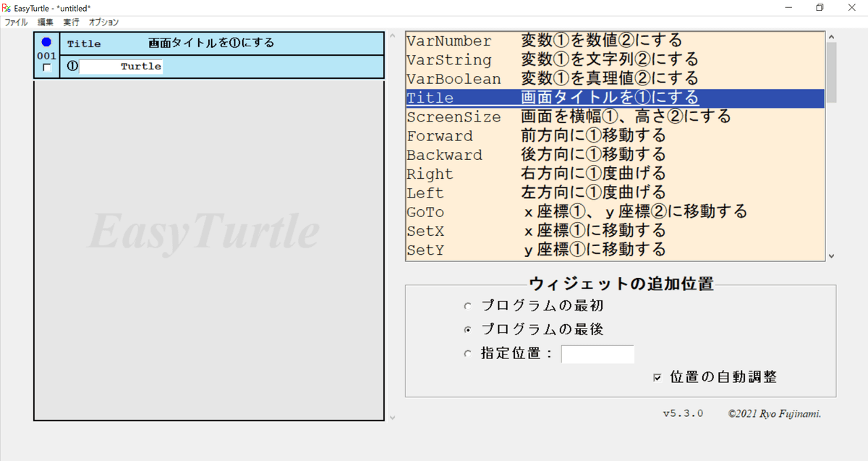The image size is (868, 461).
Task: Select GoTo in the widget list
Action: pos(615,212)
